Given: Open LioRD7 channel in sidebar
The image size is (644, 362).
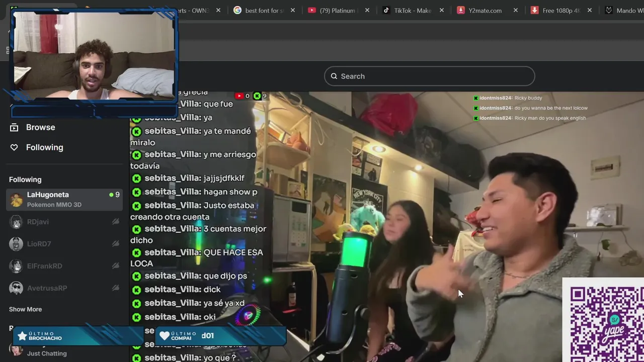Looking at the screenshot, I should [64, 244].
